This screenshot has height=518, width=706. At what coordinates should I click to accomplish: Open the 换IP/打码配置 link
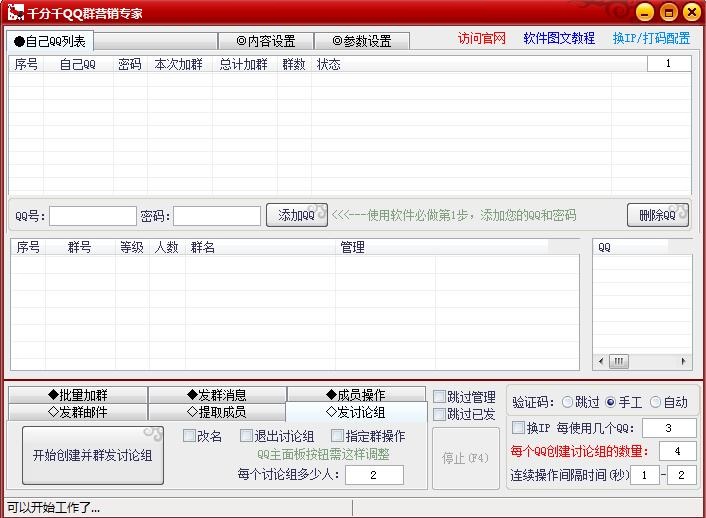tap(651, 38)
